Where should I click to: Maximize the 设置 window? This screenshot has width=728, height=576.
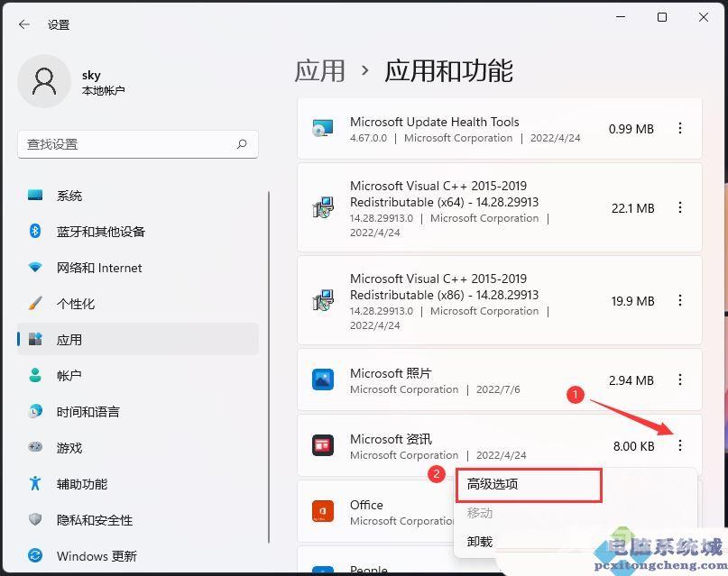coord(662,17)
